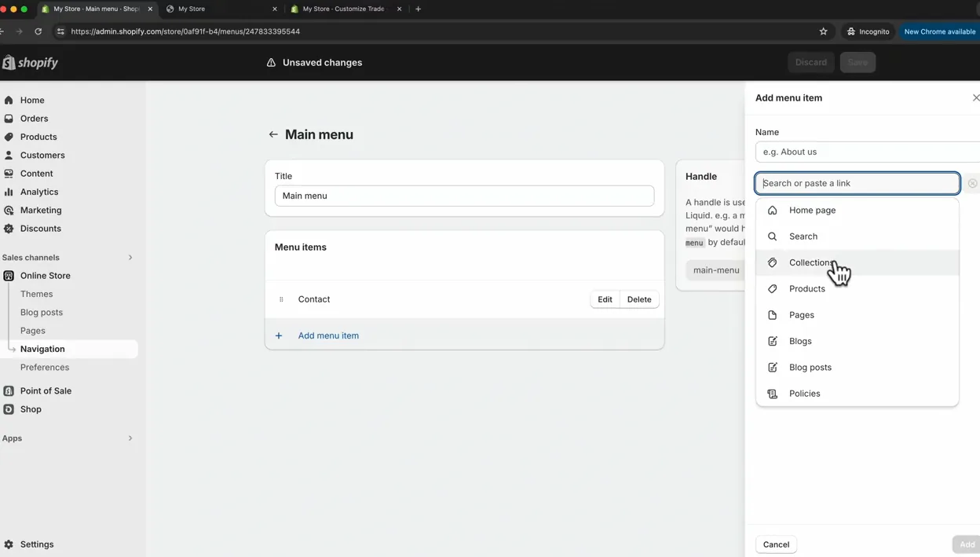Image resolution: width=980 pixels, height=557 pixels.
Task: Click the Settings gear icon
Action: pos(9,544)
